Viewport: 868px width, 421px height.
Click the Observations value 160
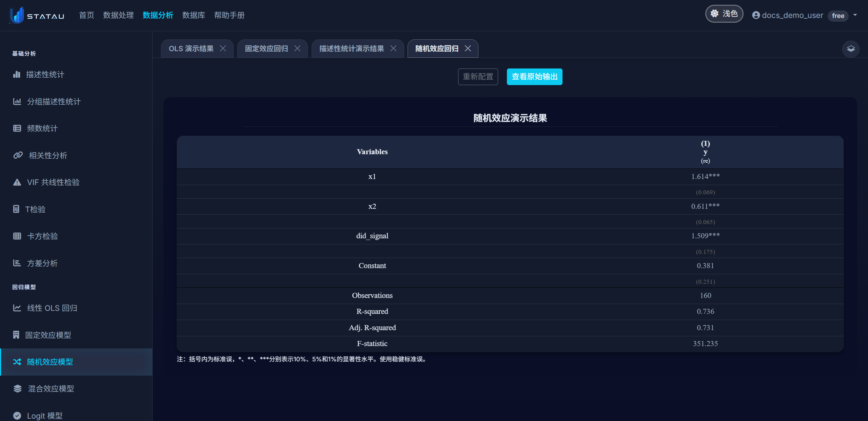point(705,295)
